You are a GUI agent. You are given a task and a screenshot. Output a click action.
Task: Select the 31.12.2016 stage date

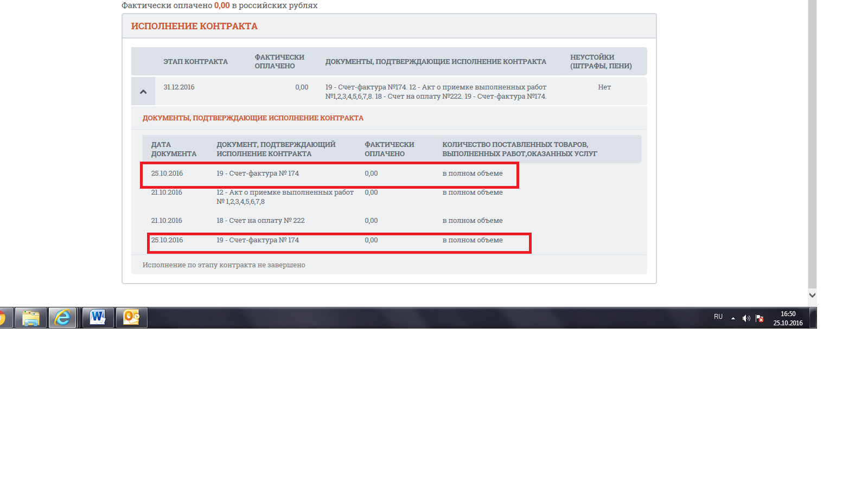(x=179, y=87)
